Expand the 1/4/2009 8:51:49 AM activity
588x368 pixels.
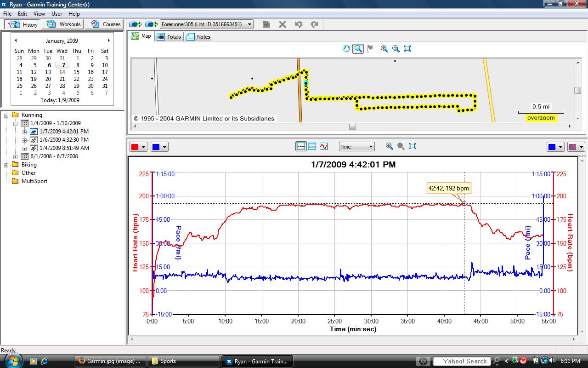[25, 148]
